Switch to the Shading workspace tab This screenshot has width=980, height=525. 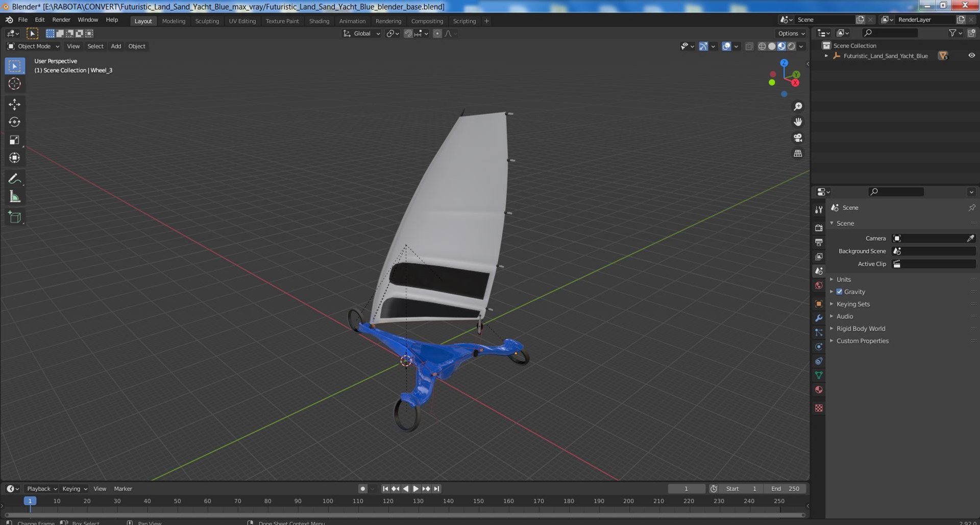click(x=319, y=21)
